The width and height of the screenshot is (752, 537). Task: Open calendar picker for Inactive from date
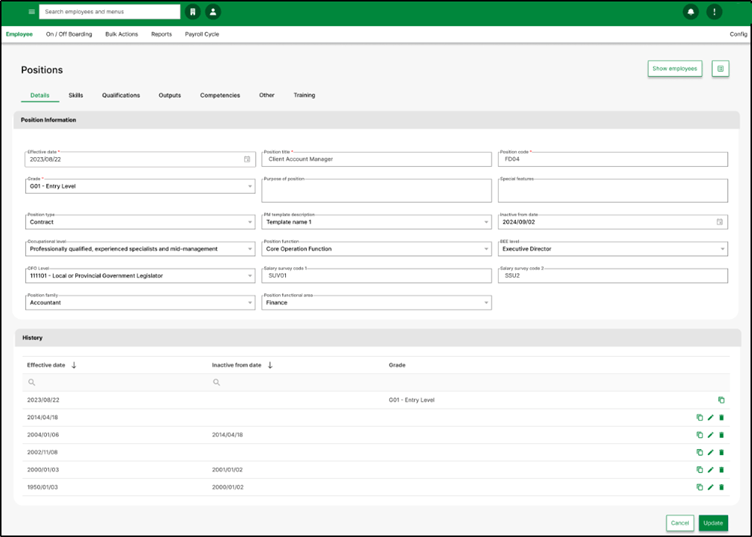[x=719, y=222]
